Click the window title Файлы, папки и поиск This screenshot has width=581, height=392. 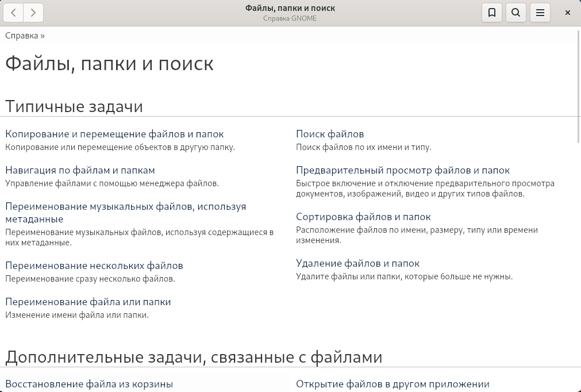click(290, 8)
